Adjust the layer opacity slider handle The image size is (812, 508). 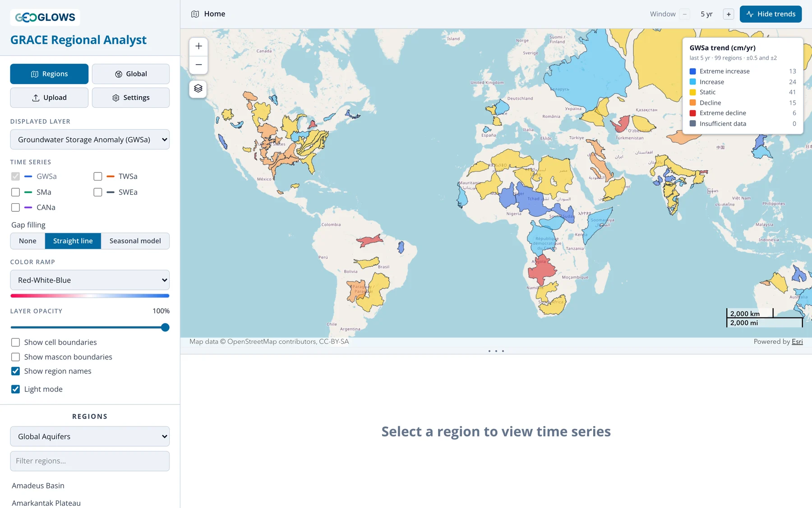coord(165,327)
